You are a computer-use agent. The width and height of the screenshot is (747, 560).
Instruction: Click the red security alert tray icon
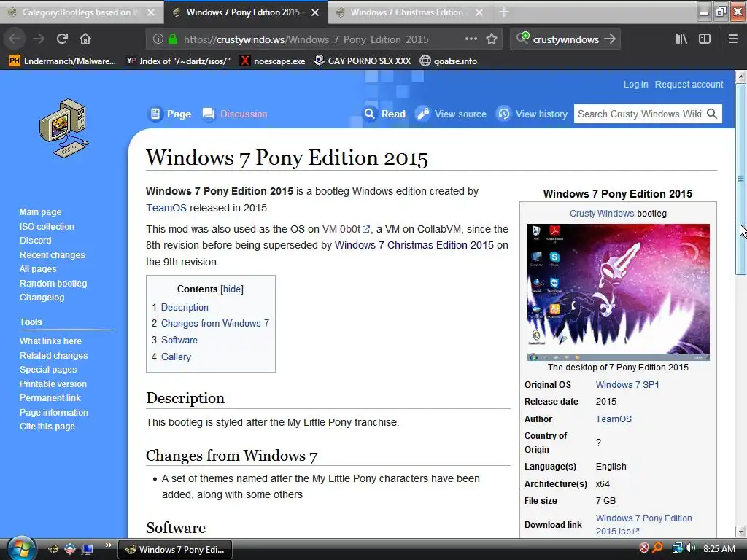643,548
